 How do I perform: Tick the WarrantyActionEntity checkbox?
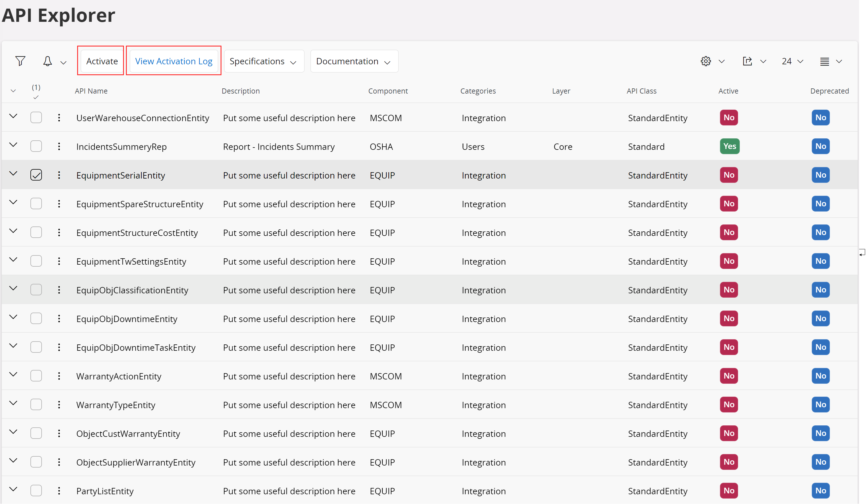[36, 376]
